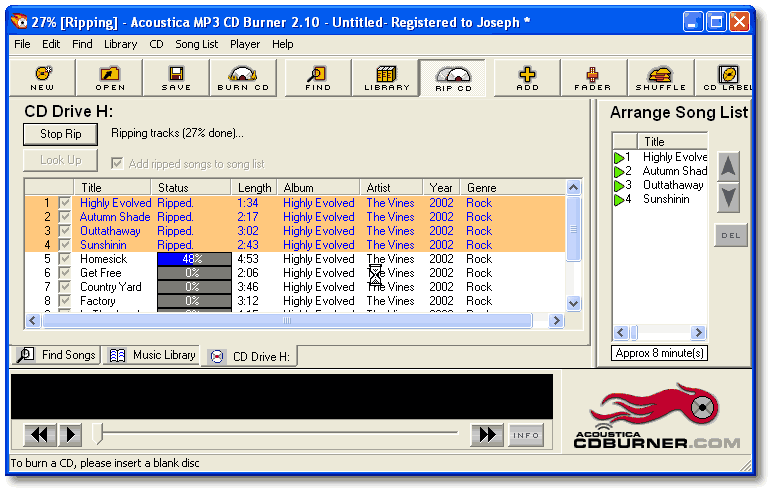Play song 1 Highly Evolved green arrow

pyautogui.click(x=619, y=158)
